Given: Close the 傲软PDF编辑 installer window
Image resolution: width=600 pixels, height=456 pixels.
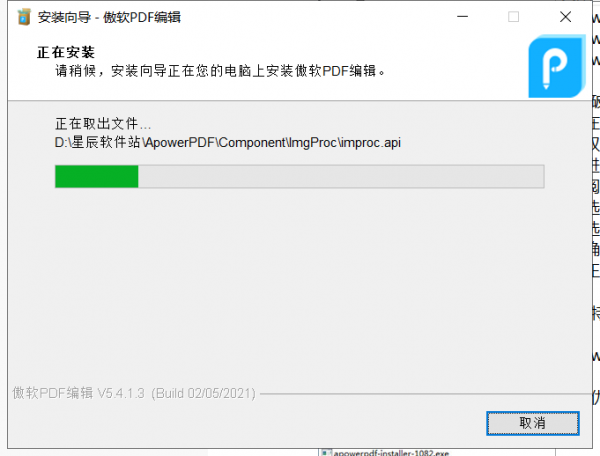Looking at the screenshot, I should click(x=565, y=17).
